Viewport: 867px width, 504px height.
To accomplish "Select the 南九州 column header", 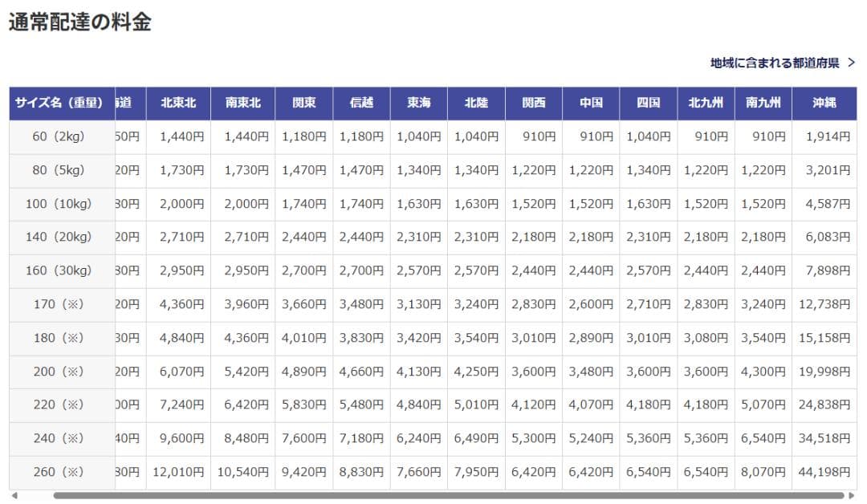I will coord(763,103).
